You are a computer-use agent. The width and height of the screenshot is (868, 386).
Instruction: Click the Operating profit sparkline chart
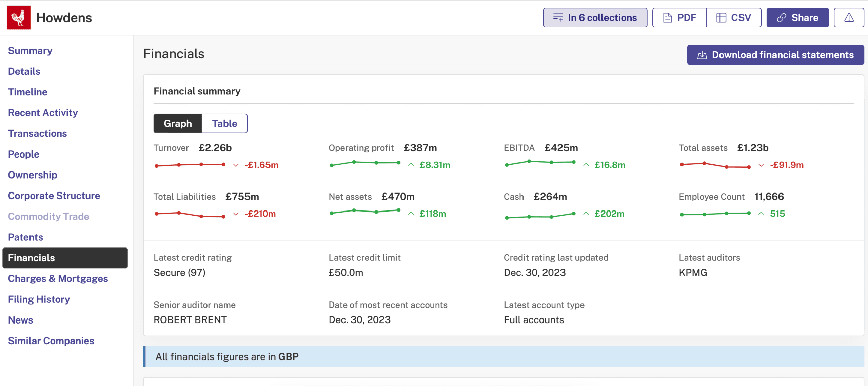point(365,164)
